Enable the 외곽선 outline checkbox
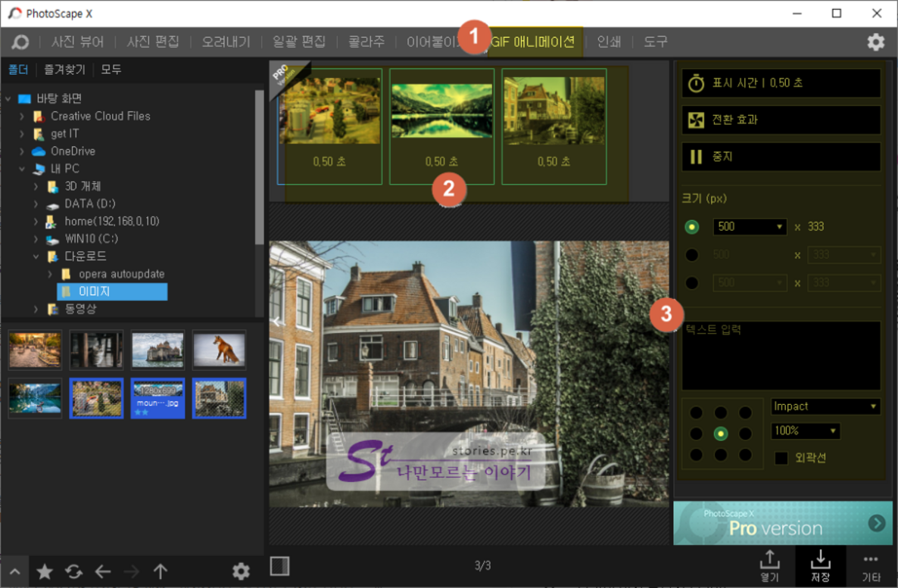898x588 pixels. pos(781,458)
